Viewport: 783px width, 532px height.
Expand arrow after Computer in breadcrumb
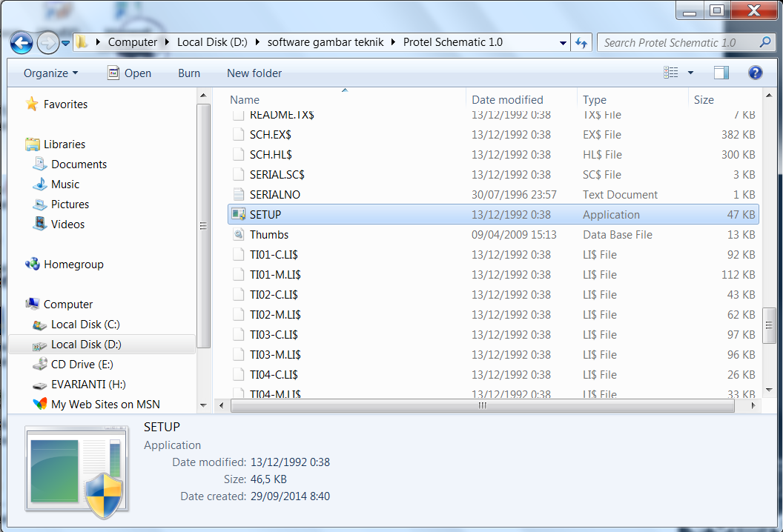coord(167,42)
